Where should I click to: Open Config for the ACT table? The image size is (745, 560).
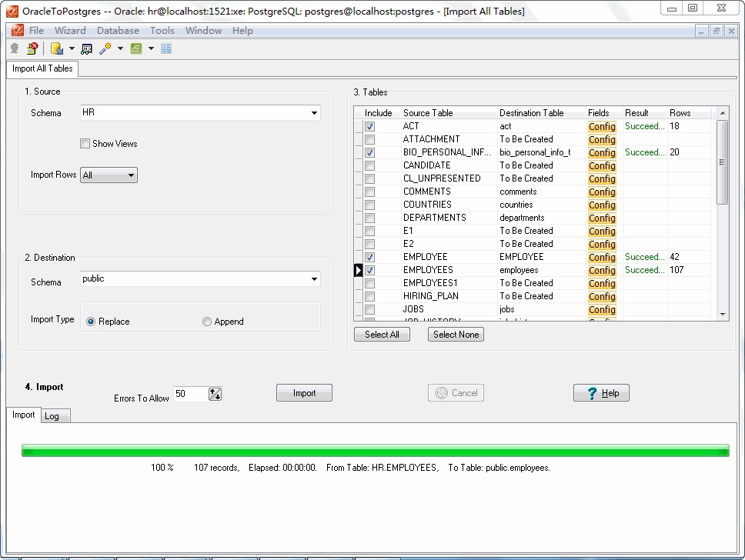(x=602, y=126)
